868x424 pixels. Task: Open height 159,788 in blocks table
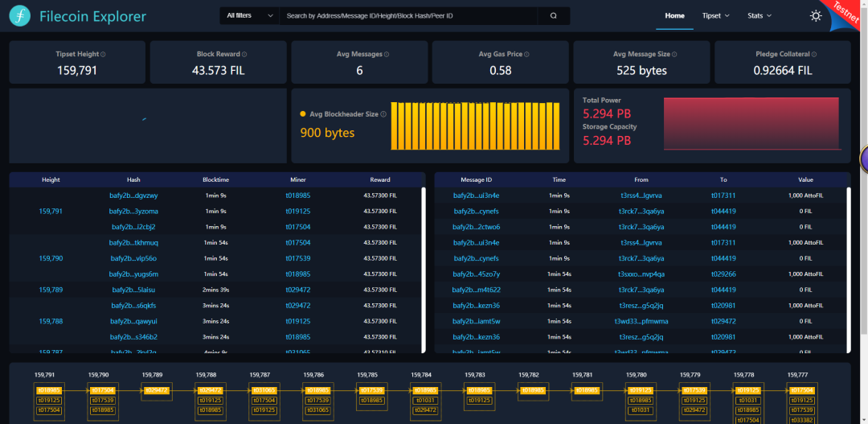(x=51, y=321)
